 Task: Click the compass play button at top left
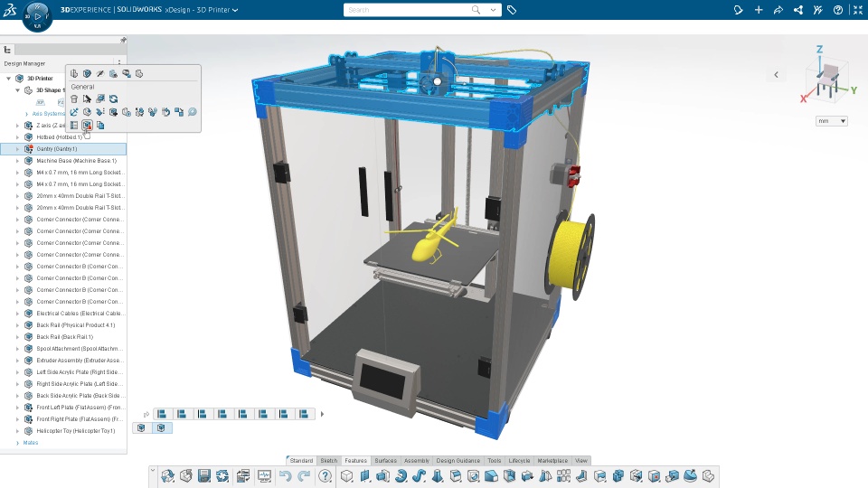pyautogui.click(x=38, y=16)
